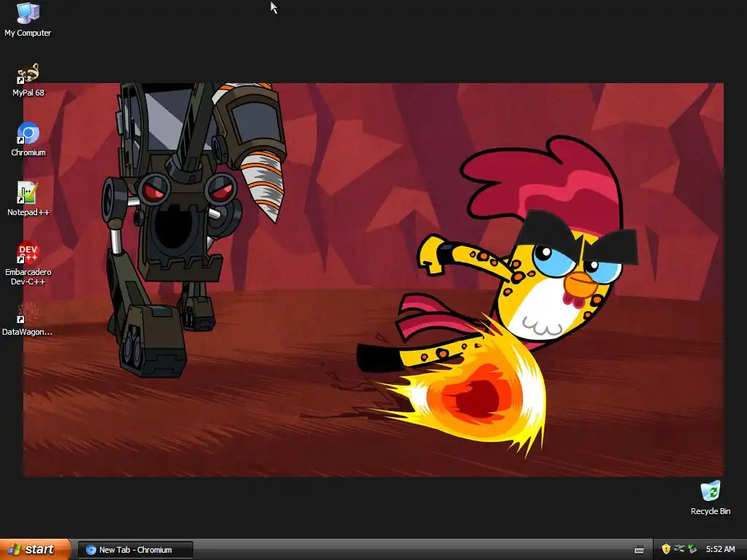
Task: Activate New Tab - Chromium taskbar button
Action: [136, 550]
